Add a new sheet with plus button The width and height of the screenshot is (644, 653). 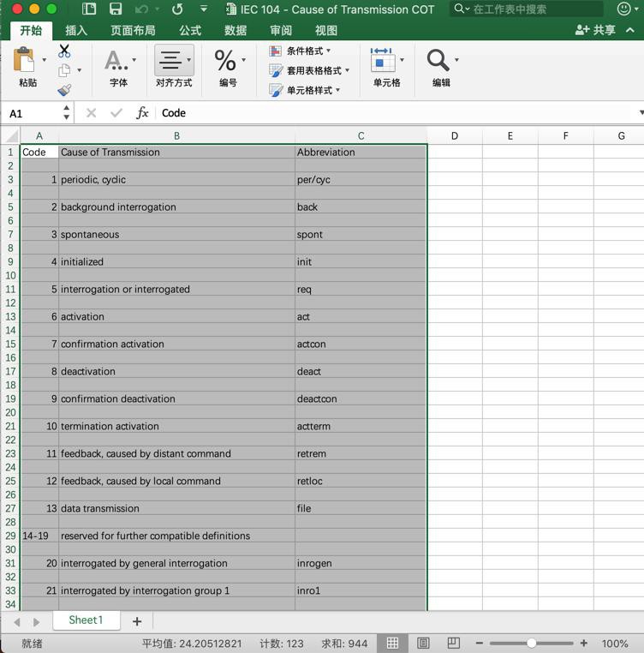click(137, 621)
